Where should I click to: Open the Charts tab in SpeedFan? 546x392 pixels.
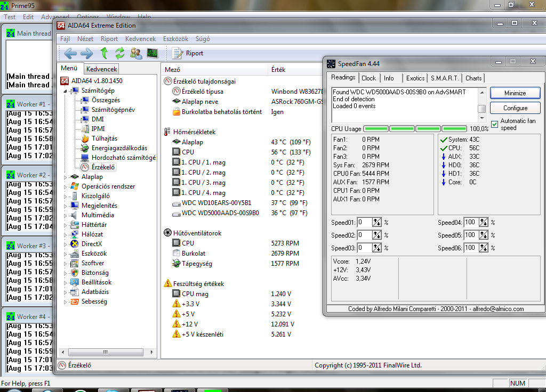473,78
